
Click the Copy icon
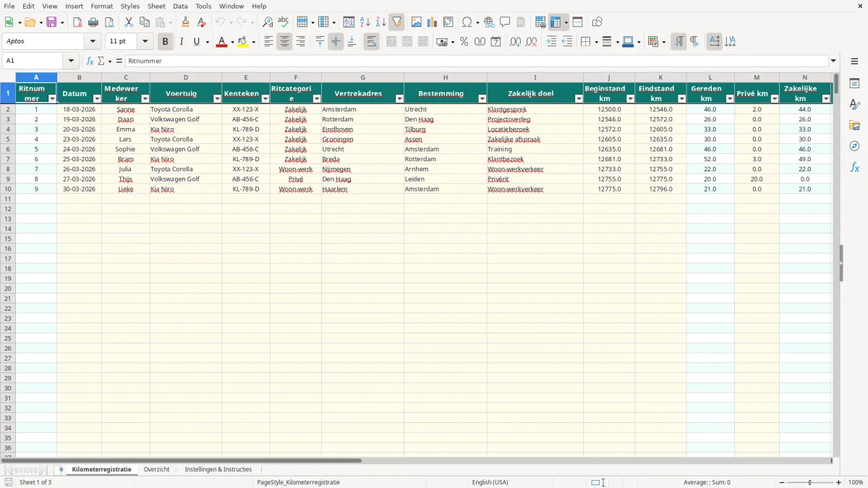pyautogui.click(x=145, y=22)
